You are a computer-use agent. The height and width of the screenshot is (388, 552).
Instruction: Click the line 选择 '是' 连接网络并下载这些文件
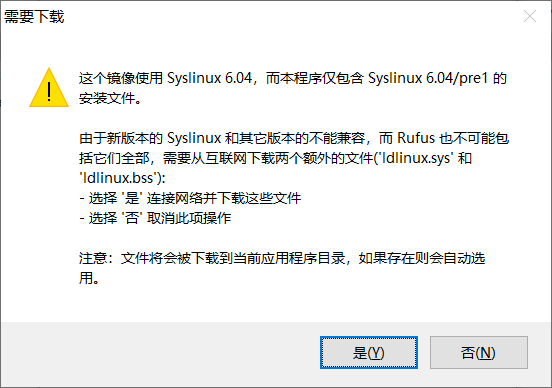click(x=190, y=198)
